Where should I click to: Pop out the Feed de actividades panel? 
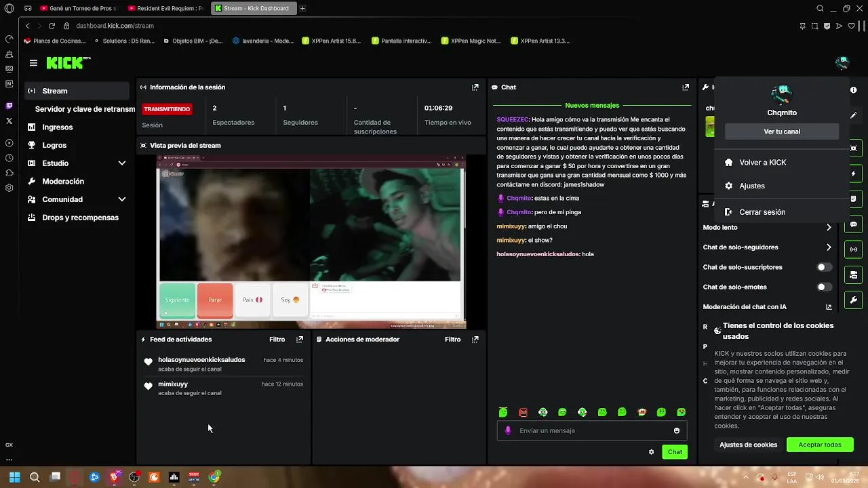(300, 339)
